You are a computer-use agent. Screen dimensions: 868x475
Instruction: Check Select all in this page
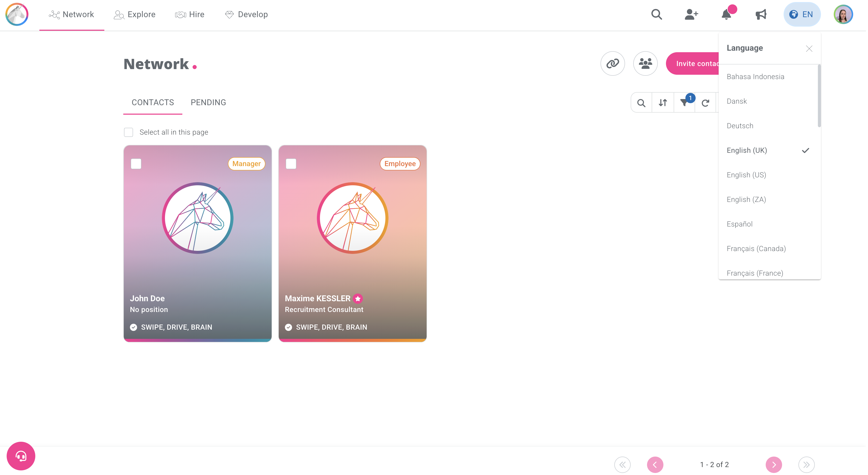coord(128,132)
